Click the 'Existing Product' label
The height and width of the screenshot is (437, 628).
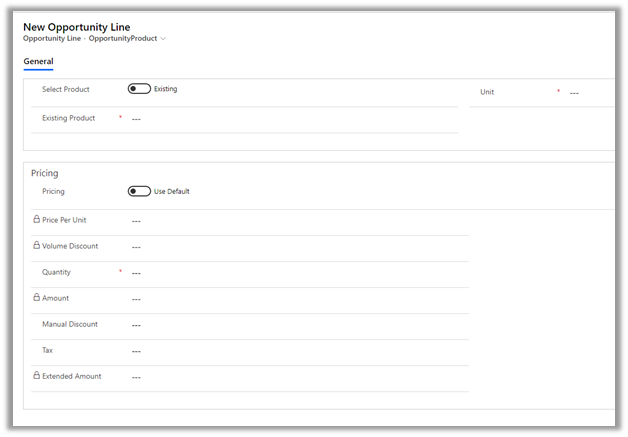coord(68,118)
